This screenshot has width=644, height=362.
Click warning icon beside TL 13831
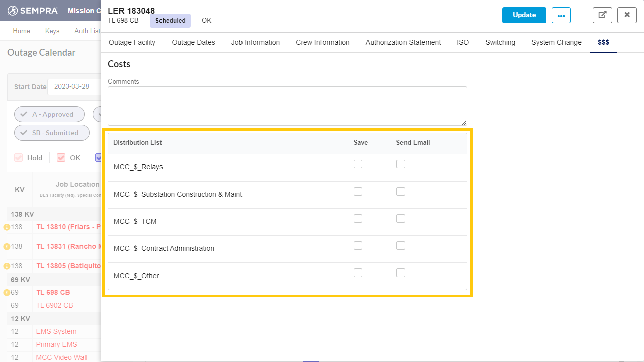click(7, 247)
